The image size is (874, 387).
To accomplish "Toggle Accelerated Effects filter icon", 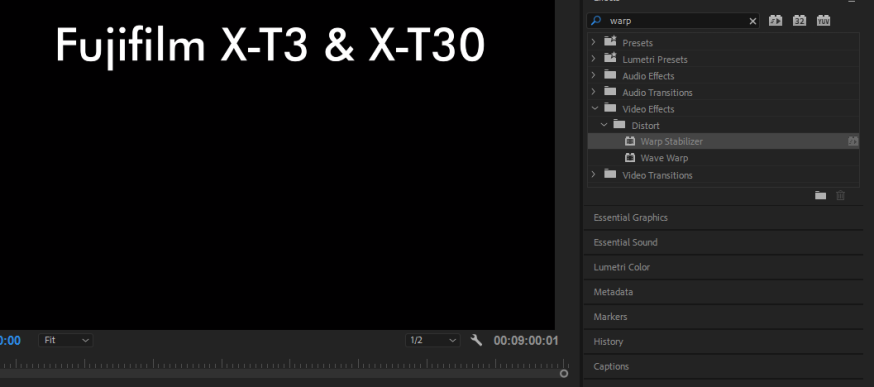I will point(775,21).
